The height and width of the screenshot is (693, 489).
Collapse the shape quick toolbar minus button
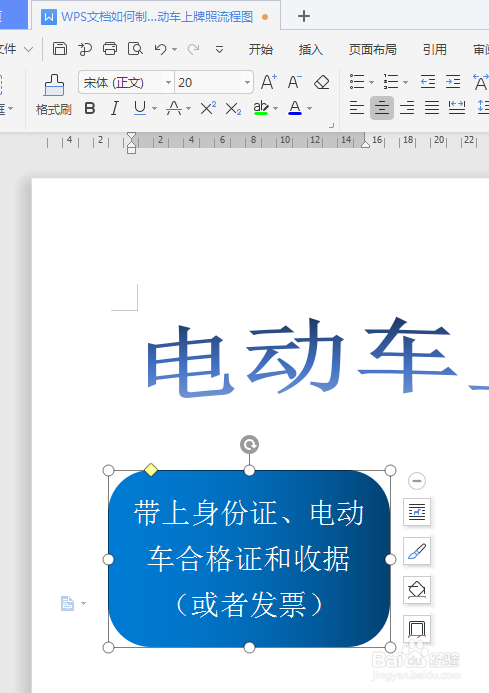[x=416, y=481]
